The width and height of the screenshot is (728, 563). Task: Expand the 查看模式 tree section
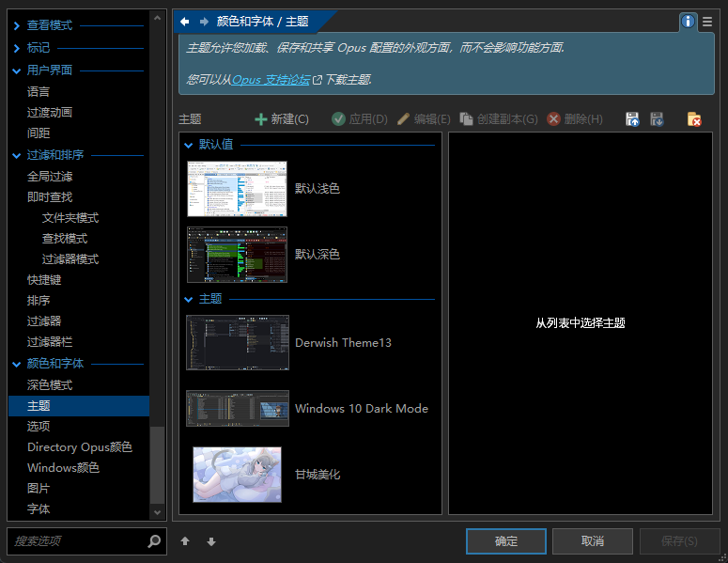17,25
